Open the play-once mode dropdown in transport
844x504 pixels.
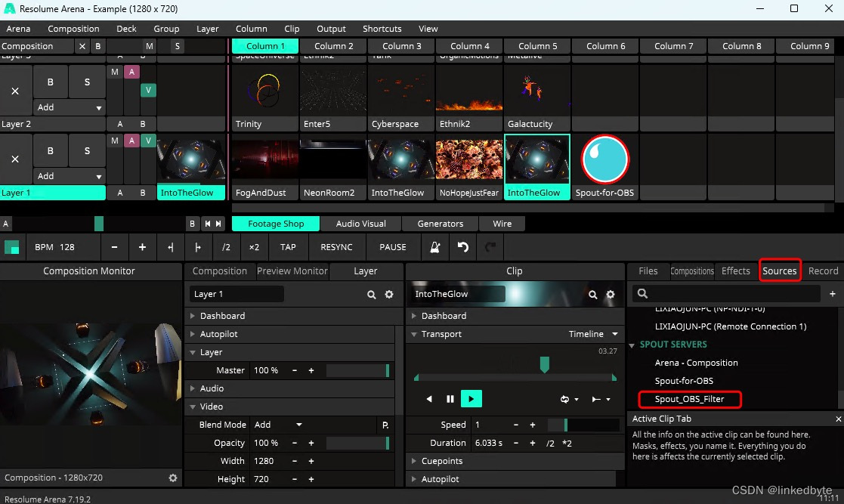[x=601, y=399]
